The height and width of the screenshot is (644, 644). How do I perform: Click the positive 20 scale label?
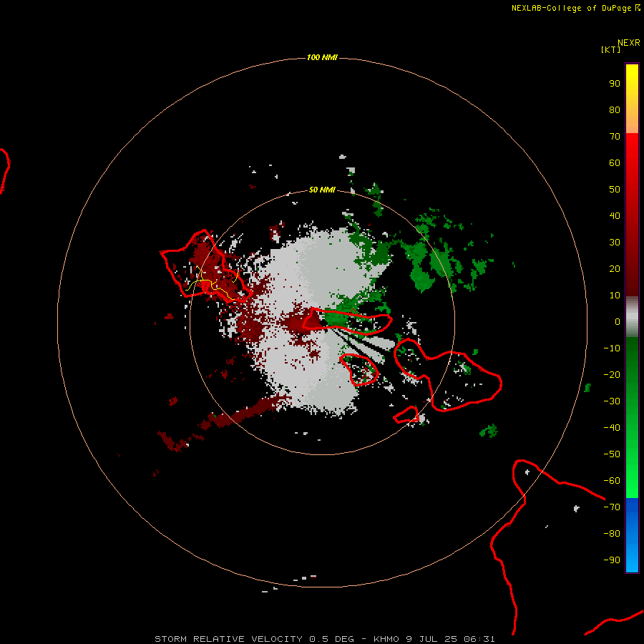[615, 268]
